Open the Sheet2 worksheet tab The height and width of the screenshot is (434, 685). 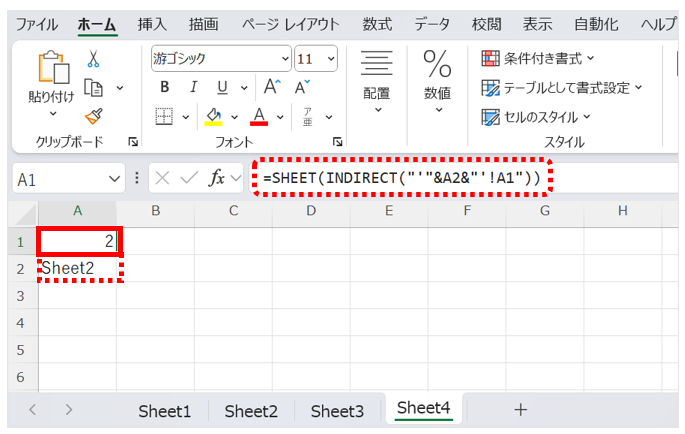pyautogui.click(x=251, y=411)
